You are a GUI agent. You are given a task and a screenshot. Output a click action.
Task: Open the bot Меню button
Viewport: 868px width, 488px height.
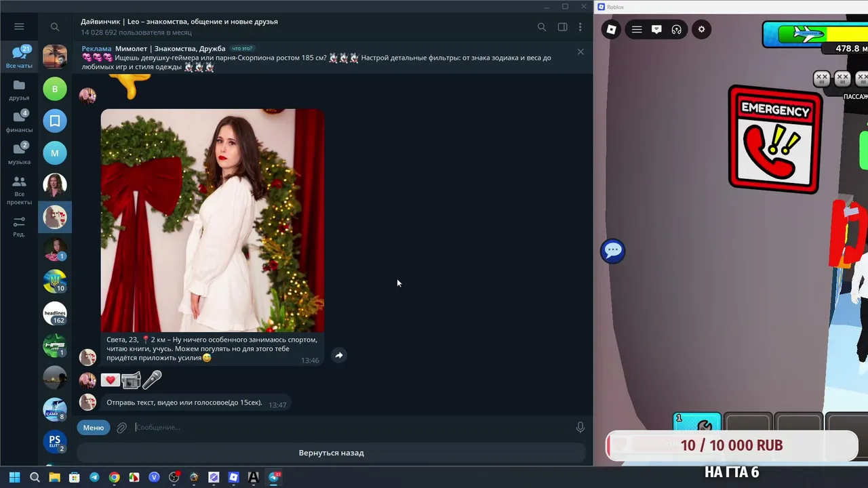pos(94,428)
